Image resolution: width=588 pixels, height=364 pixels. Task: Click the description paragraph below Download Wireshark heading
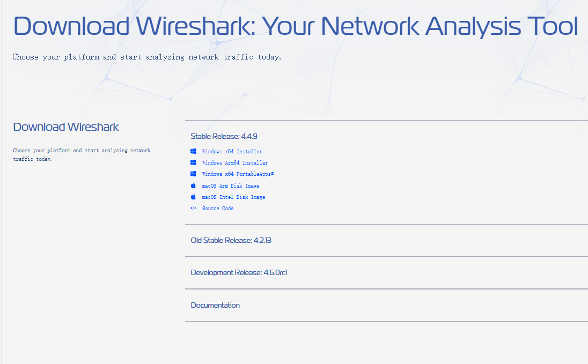(x=82, y=155)
